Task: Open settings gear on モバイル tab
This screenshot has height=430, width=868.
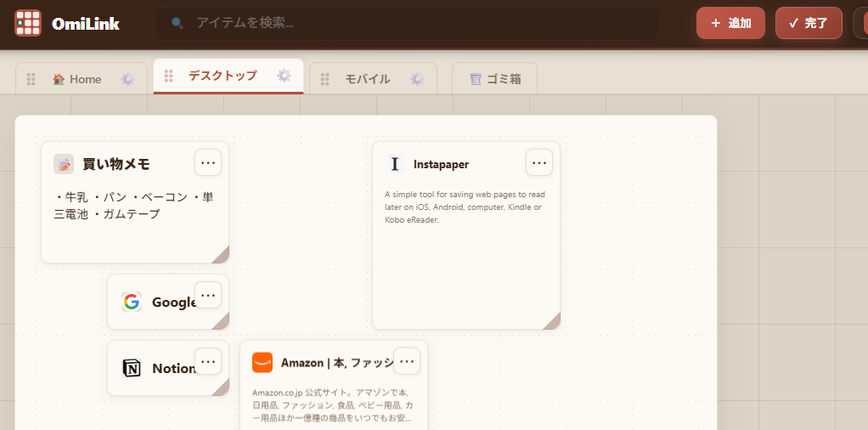Action: [417, 79]
